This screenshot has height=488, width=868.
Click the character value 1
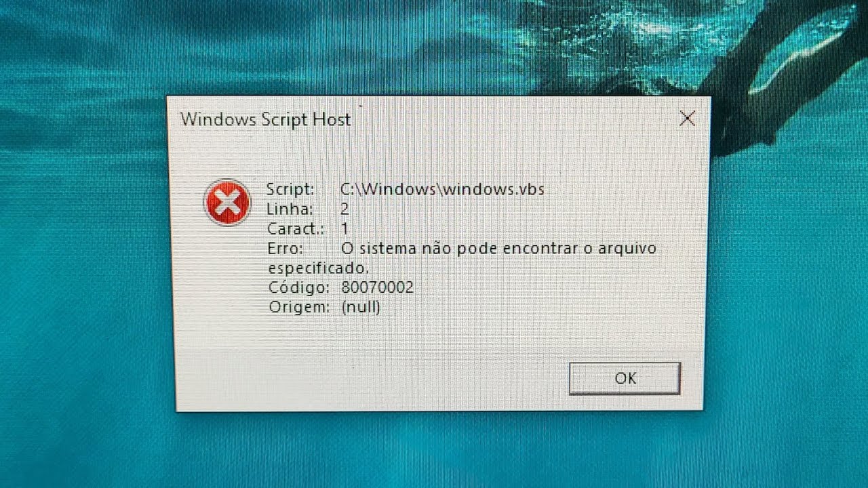[344, 229]
